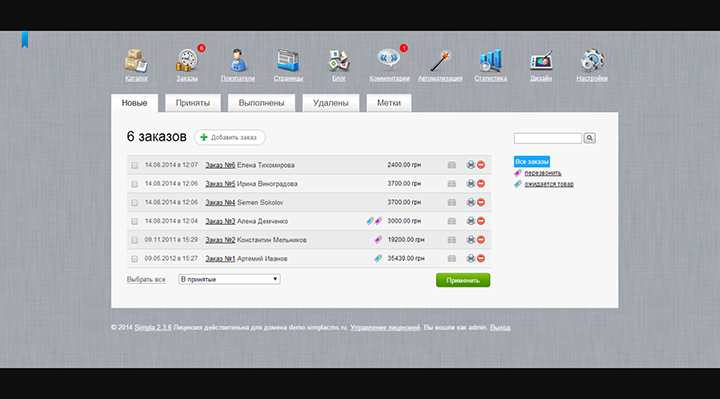The height and width of the screenshot is (399, 720).
Task: Check the box for order №6
Action: coord(134,165)
